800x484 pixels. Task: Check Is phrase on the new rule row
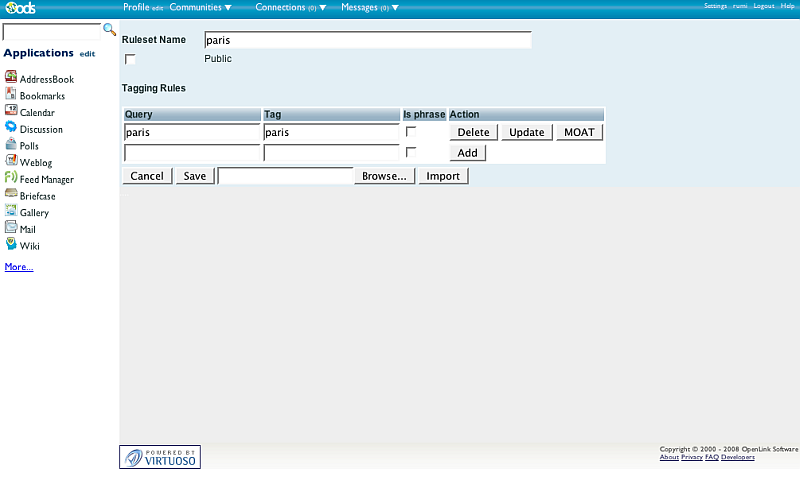(410, 152)
